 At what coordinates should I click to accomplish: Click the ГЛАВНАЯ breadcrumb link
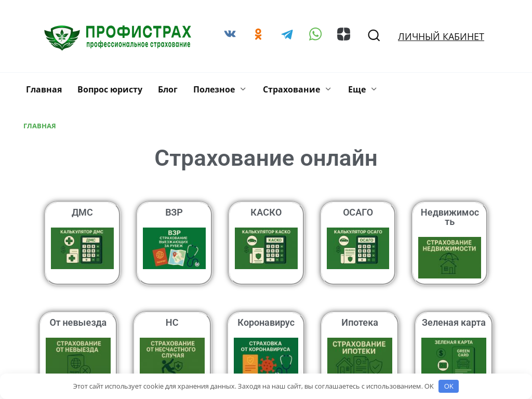point(39,126)
